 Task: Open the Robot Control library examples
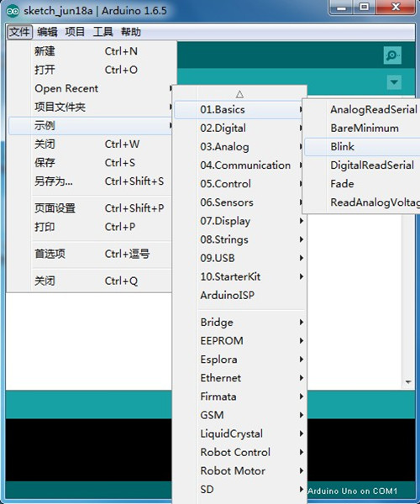pyautogui.click(x=239, y=452)
